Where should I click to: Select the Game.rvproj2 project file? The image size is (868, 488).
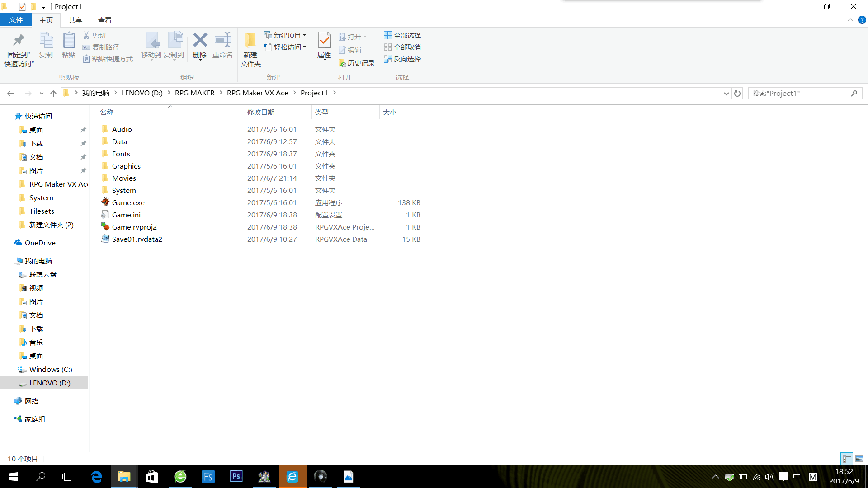[134, 227]
